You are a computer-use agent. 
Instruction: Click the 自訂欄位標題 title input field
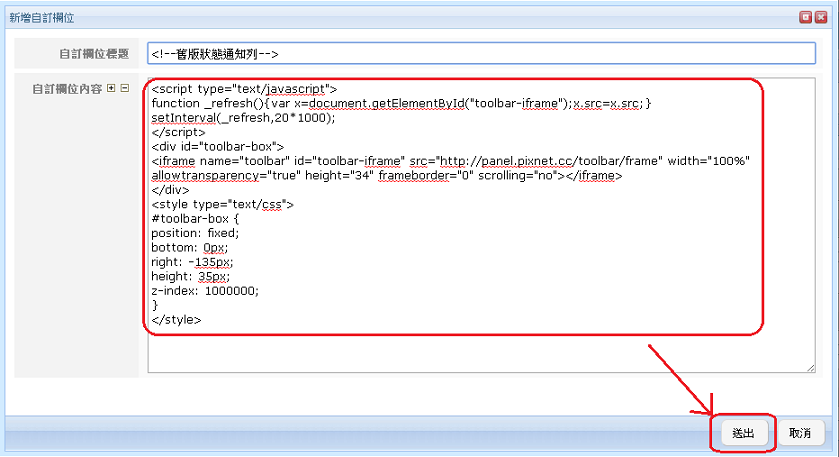click(482, 54)
